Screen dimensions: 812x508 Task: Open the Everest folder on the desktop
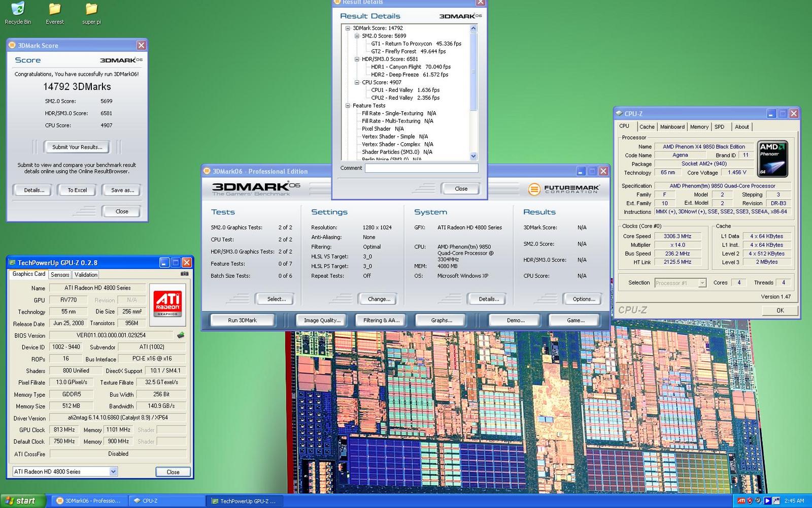pyautogui.click(x=55, y=13)
